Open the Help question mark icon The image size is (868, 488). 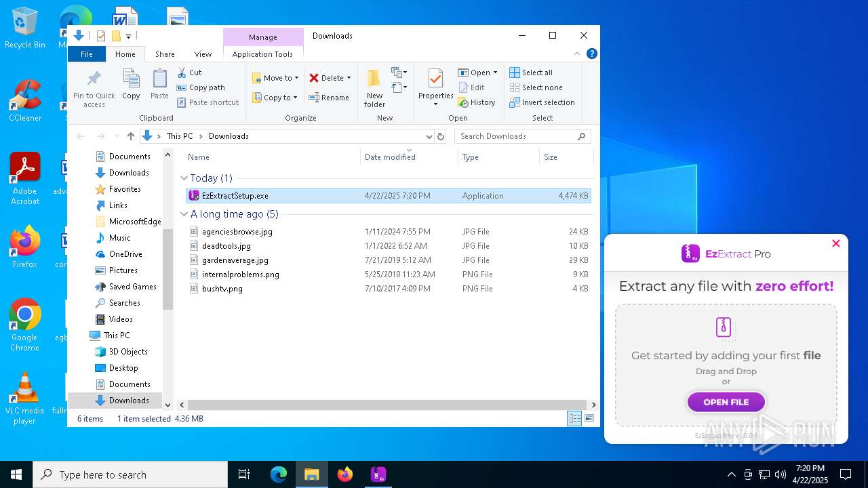[592, 54]
